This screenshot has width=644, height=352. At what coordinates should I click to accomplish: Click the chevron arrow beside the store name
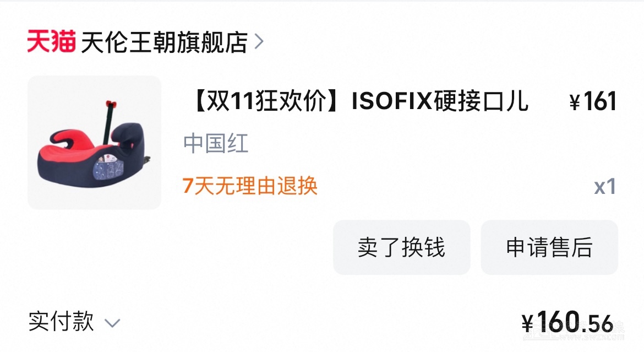tap(259, 42)
